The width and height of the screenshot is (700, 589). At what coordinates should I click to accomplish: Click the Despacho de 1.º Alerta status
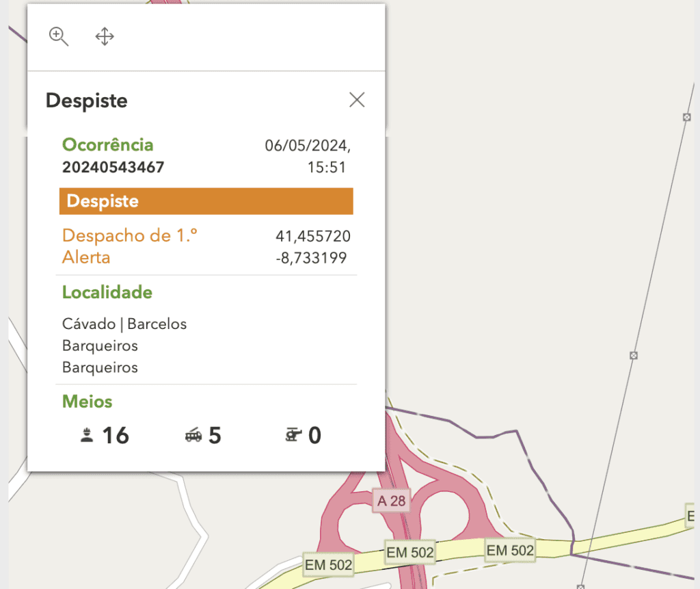(x=129, y=246)
